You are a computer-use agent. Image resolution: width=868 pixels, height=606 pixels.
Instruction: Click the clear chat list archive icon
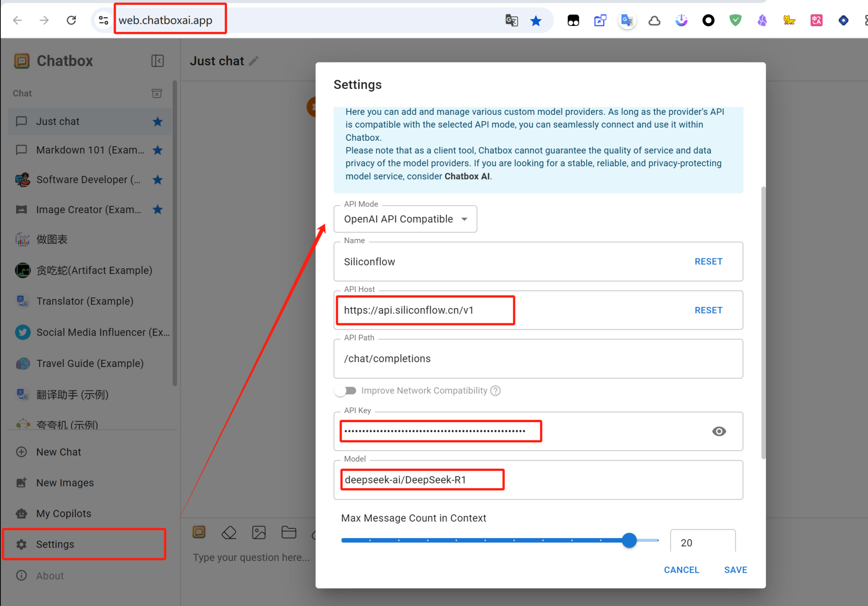point(157,93)
